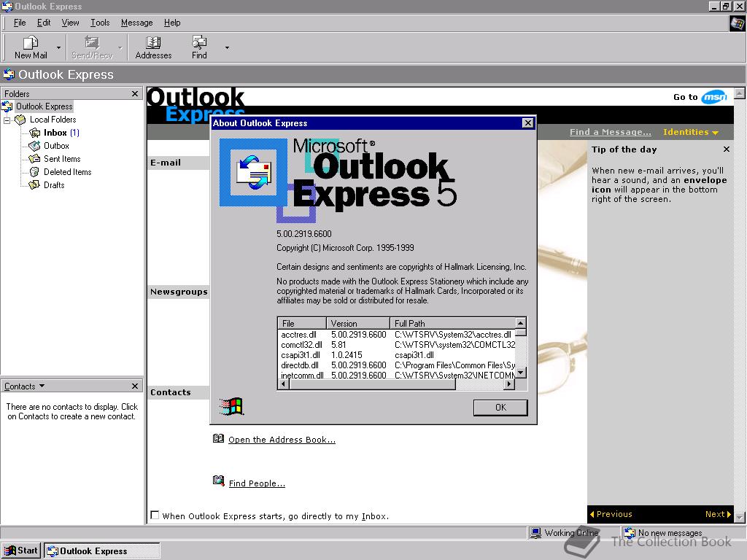This screenshot has width=747, height=560.
Task: Click the File column header
Action: coord(302,323)
